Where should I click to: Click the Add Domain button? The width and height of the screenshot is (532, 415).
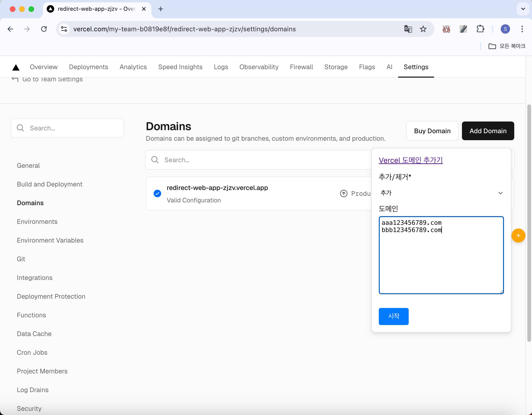click(x=488, y=131)
